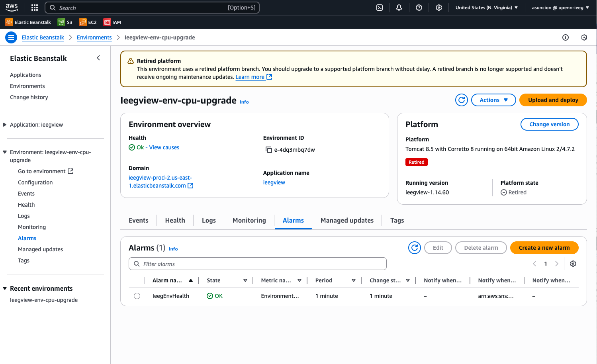Open Managed updates in side navigation
This screenshot has width=597, height=364.
(40, 249)
